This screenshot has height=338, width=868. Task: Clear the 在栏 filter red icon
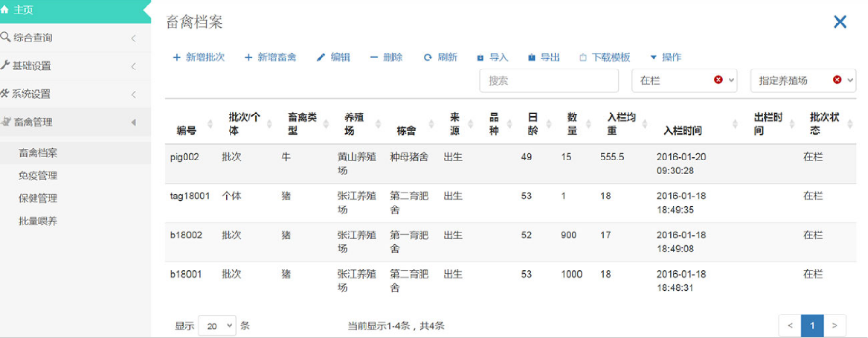pos(718,80)
